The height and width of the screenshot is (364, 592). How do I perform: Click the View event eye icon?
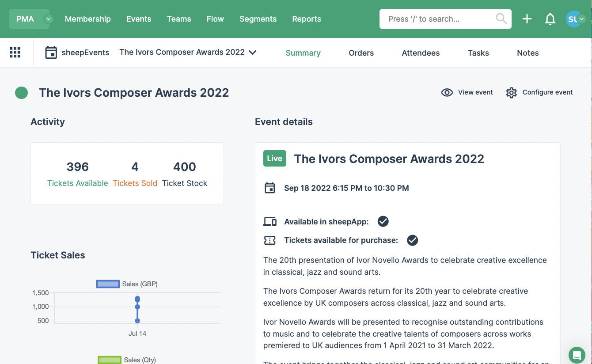446,92
